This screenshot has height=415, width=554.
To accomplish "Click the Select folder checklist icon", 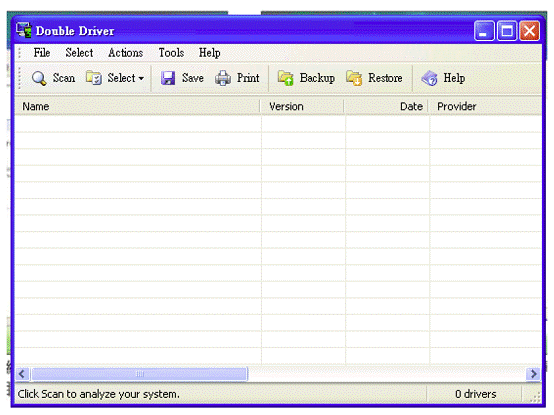I will point(94,78).
